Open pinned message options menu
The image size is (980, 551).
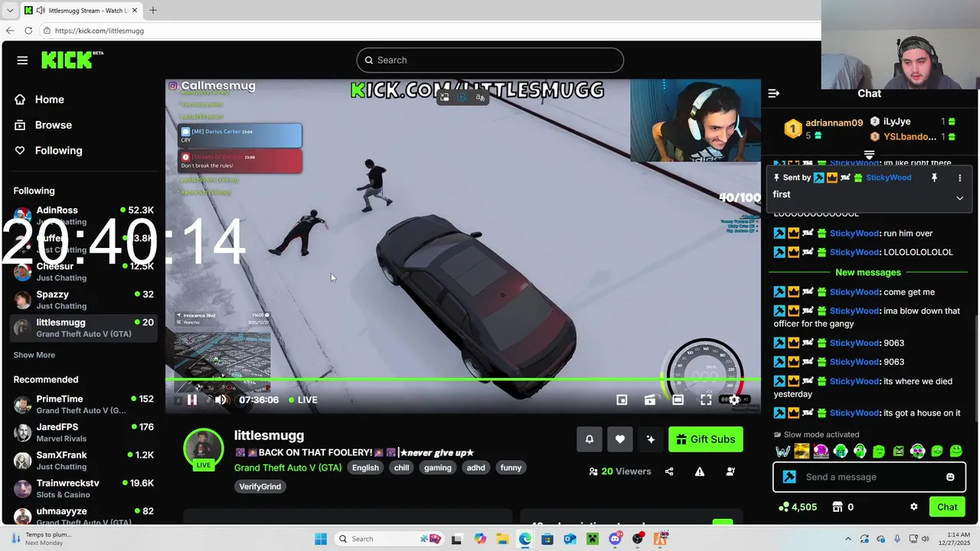coord(959,178)
